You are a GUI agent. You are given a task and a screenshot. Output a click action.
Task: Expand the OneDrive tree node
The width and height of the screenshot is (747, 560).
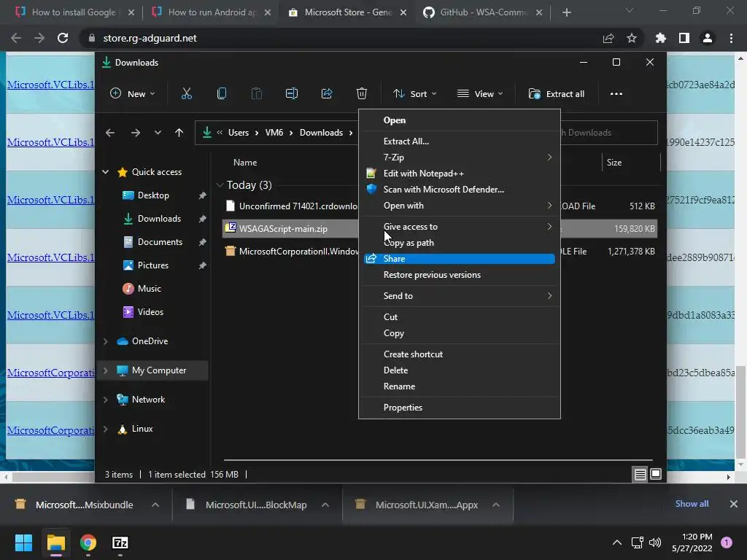105,341
